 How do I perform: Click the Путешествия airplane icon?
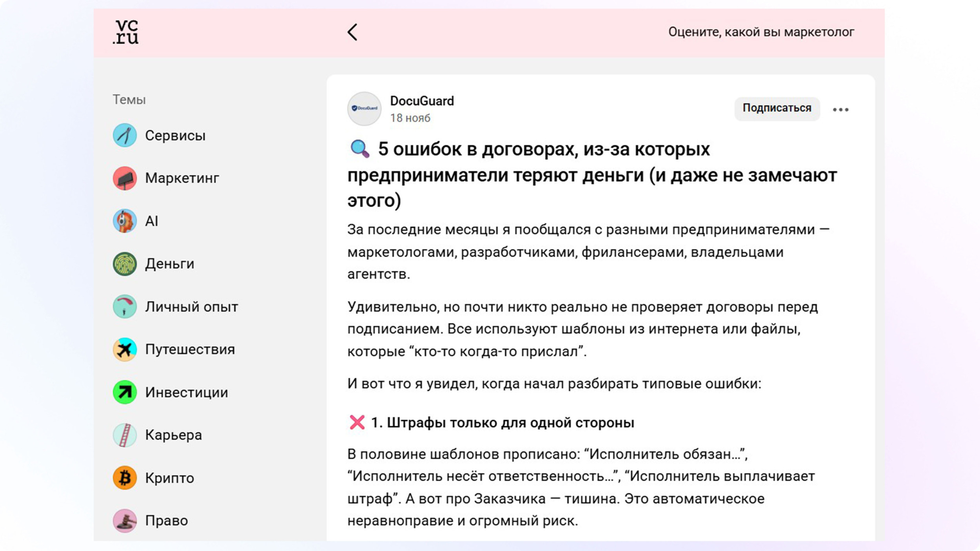coord(125,349)
